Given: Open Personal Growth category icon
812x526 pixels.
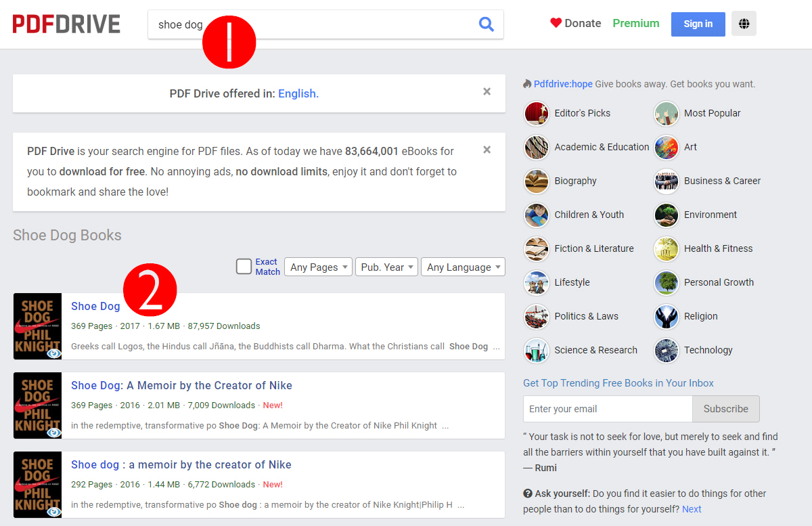Looking at the screenshot, I should pyautogui.click(x=667, y=282).
